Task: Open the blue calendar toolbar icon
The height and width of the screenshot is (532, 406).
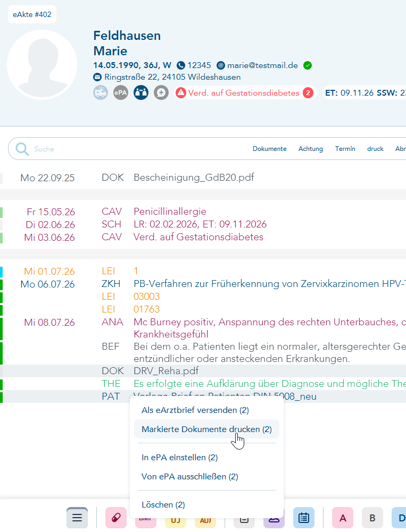Action: click(304, 518)
